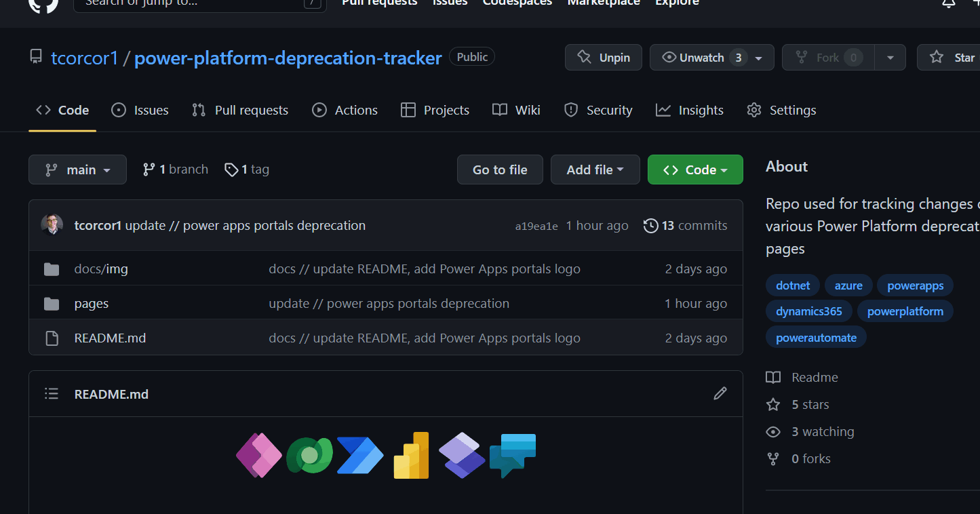Open repository Settings tab
Viewport: 980px width, 514px height.
click(x=781, y=110)
